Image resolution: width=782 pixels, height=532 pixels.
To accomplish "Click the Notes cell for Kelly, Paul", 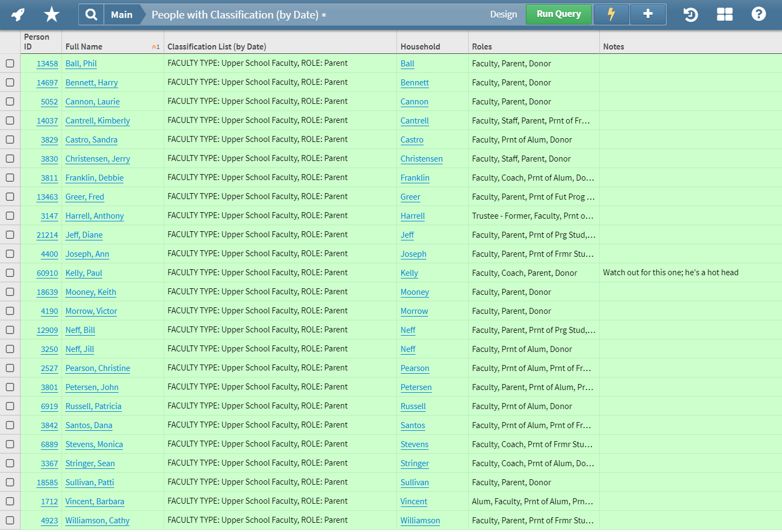I will pos(670,273).
